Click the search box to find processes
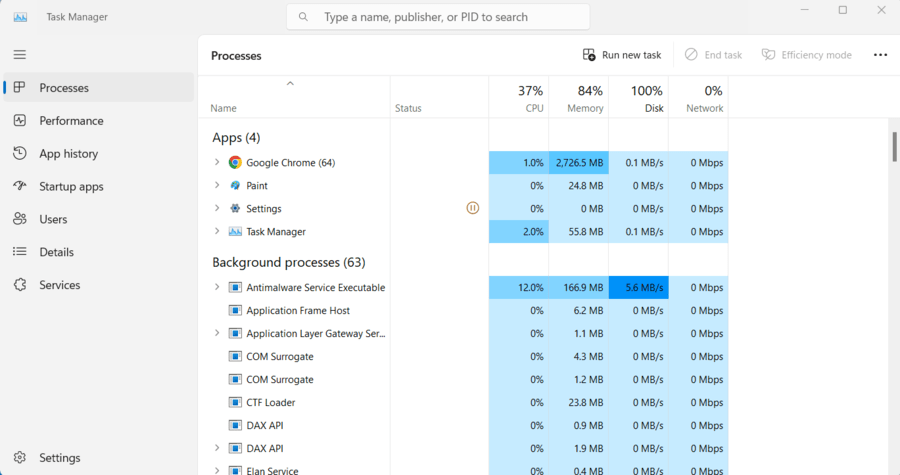Screen dimensions: 900x475 click(x=438, y=17)
